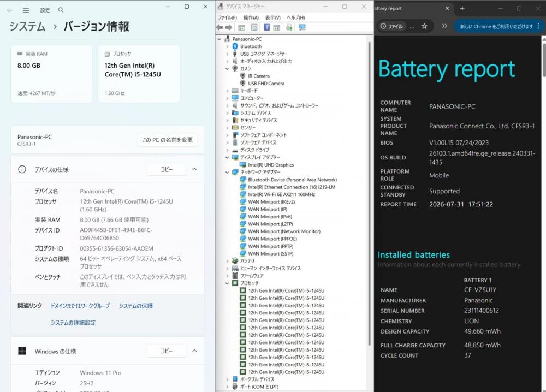This screenshot has height=392, width=546.
Task: Collapse the カメラ tree node
Action: (x=227, y=69)
